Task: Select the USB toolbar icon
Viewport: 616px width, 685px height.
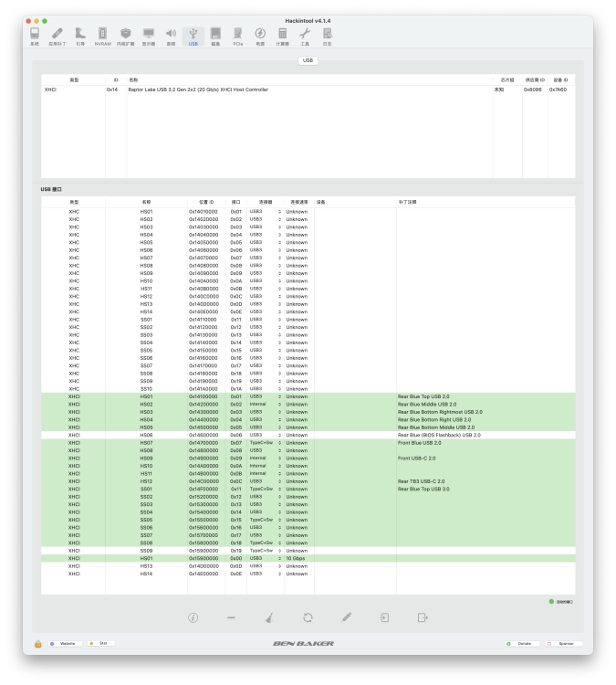Action: 193,37
